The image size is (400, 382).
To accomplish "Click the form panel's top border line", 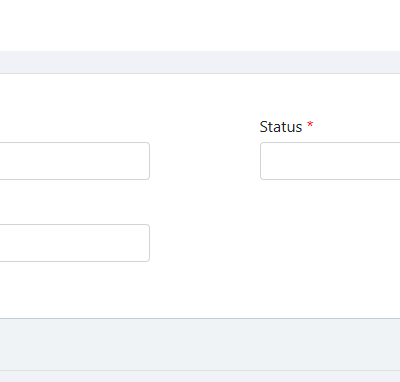I will [x=200, y=73].
